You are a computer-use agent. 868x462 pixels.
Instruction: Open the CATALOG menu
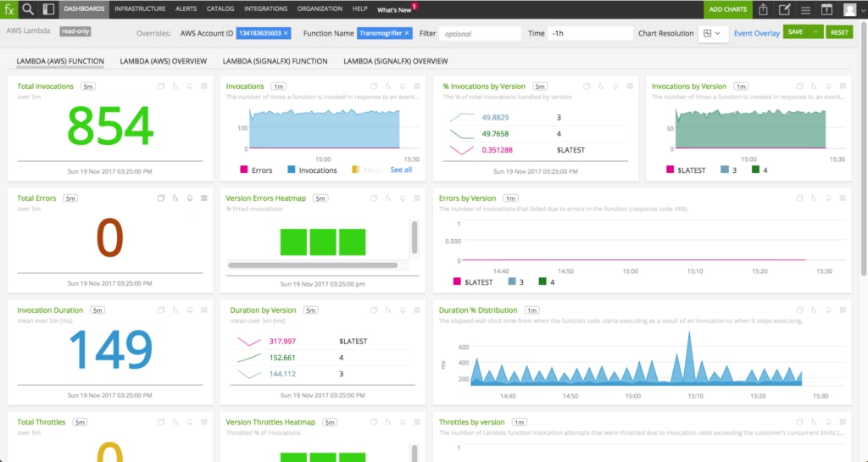point(220,8)
